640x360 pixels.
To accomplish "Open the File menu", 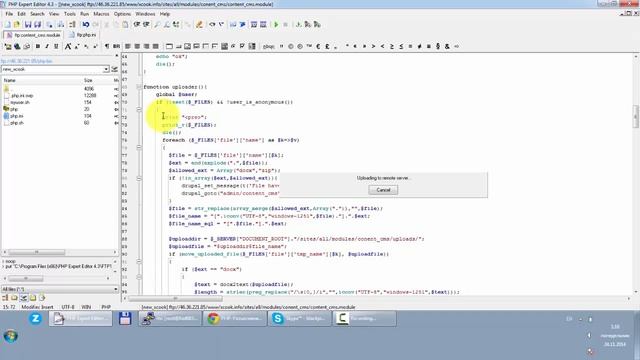I will point(9,14).
